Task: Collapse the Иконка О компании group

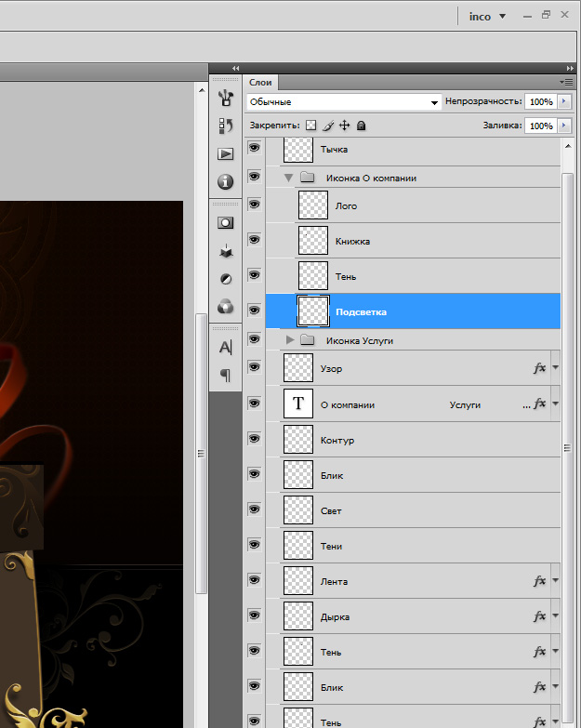Action: (289, 178)
